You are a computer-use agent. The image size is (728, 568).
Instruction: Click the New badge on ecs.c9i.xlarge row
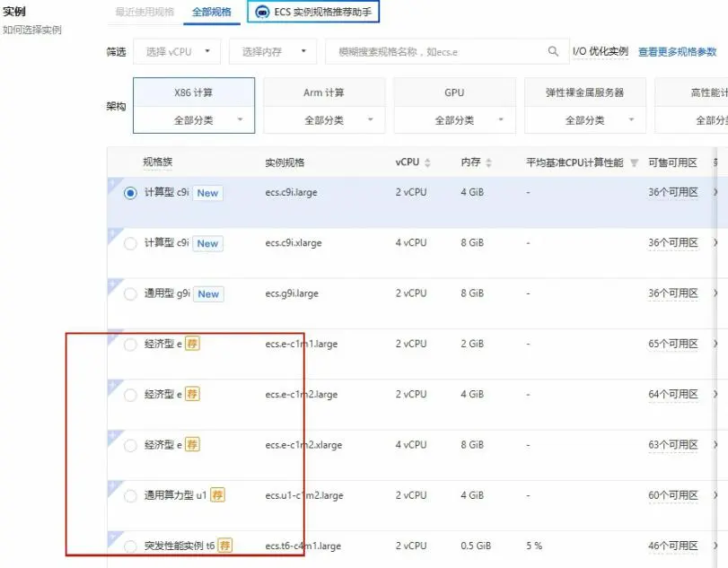pos(207,244)
